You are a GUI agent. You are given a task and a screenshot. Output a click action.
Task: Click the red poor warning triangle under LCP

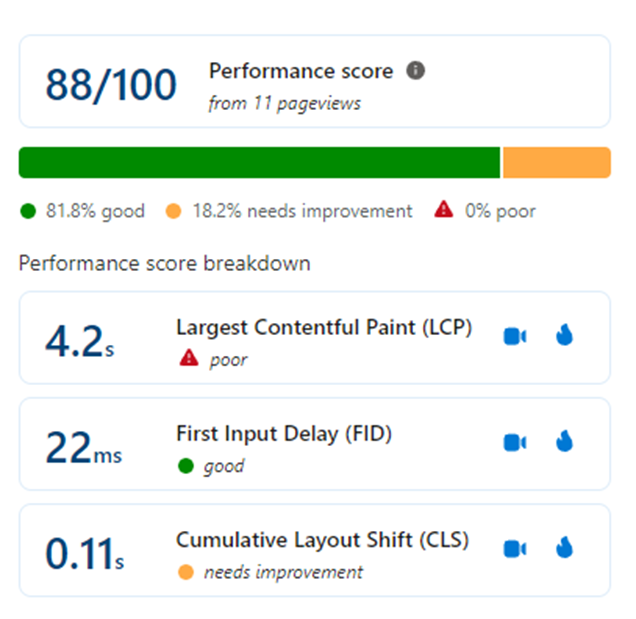coord(189,358)
